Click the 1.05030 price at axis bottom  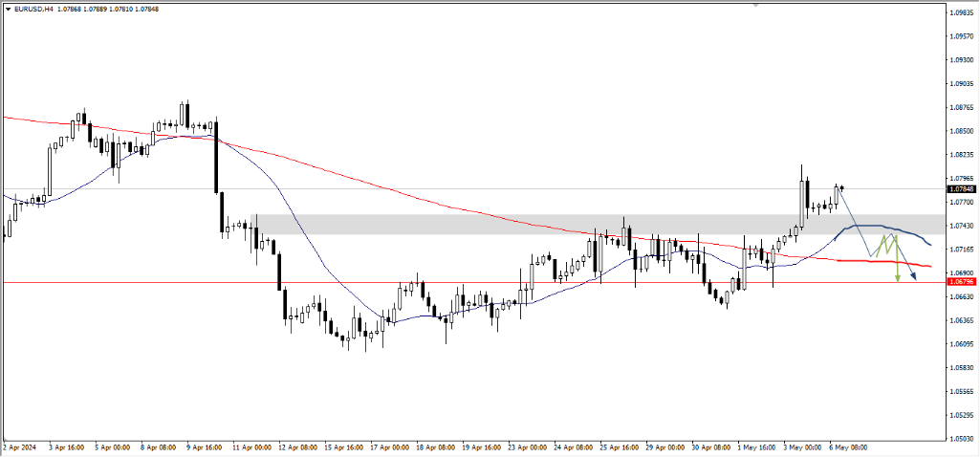(961, 439)
